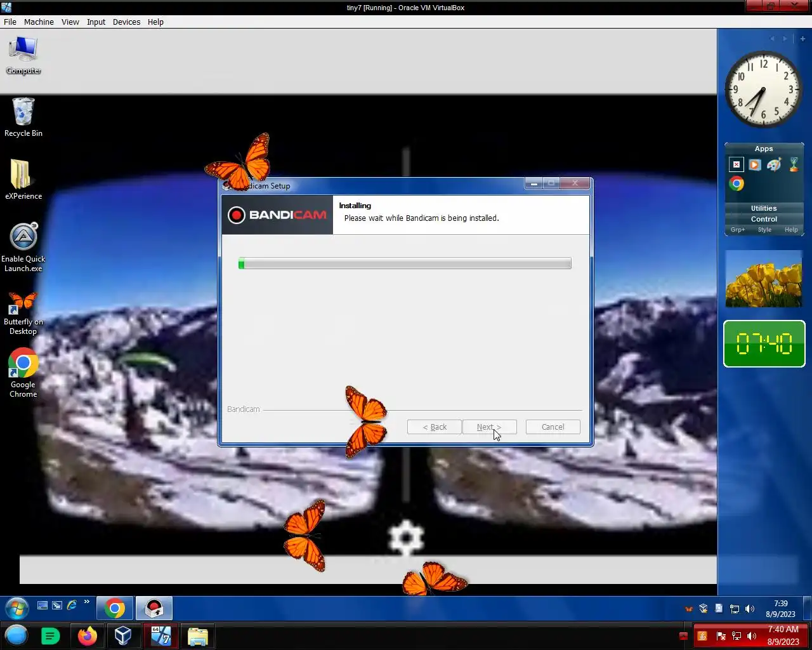
Task: Open Firefox on the host taskbar
Action: [x=87, y=635]
